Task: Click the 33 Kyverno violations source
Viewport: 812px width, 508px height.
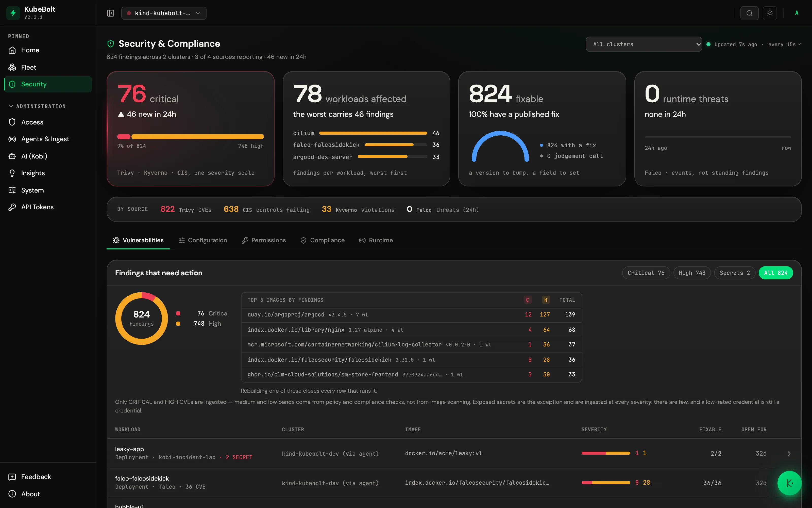Action: click(x=358, y=209)
